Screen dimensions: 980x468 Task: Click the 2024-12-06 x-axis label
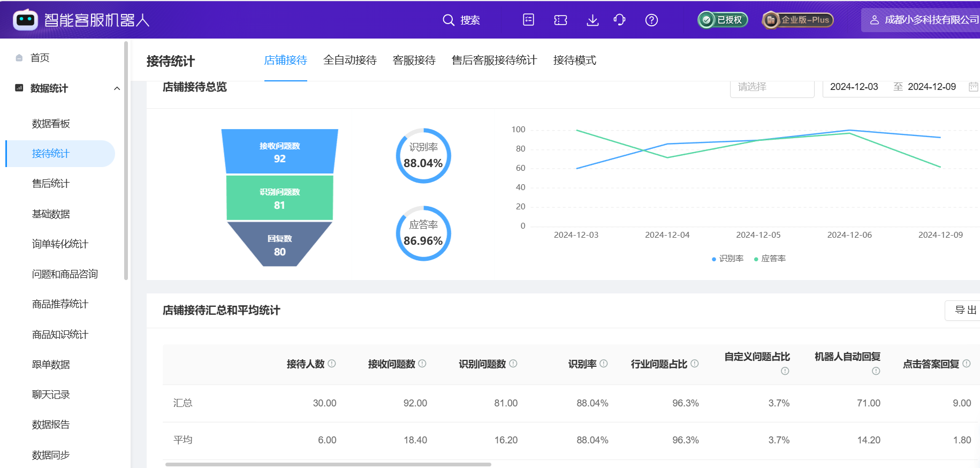point(849,235)
